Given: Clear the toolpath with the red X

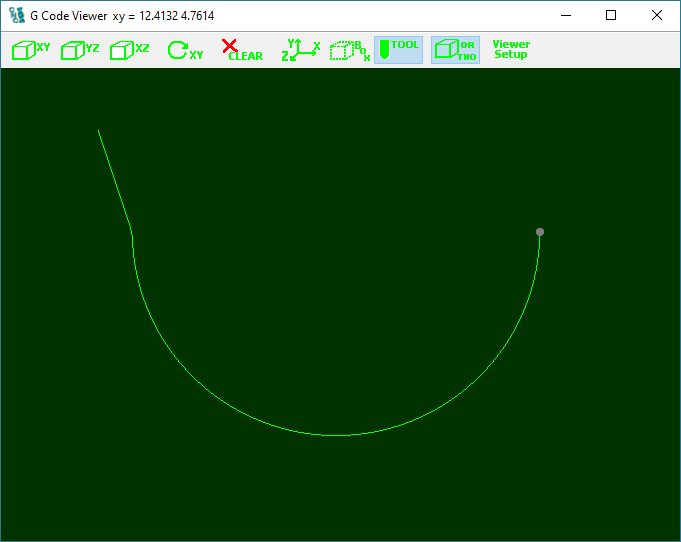Looking at the screenshot, I should 240,50.
